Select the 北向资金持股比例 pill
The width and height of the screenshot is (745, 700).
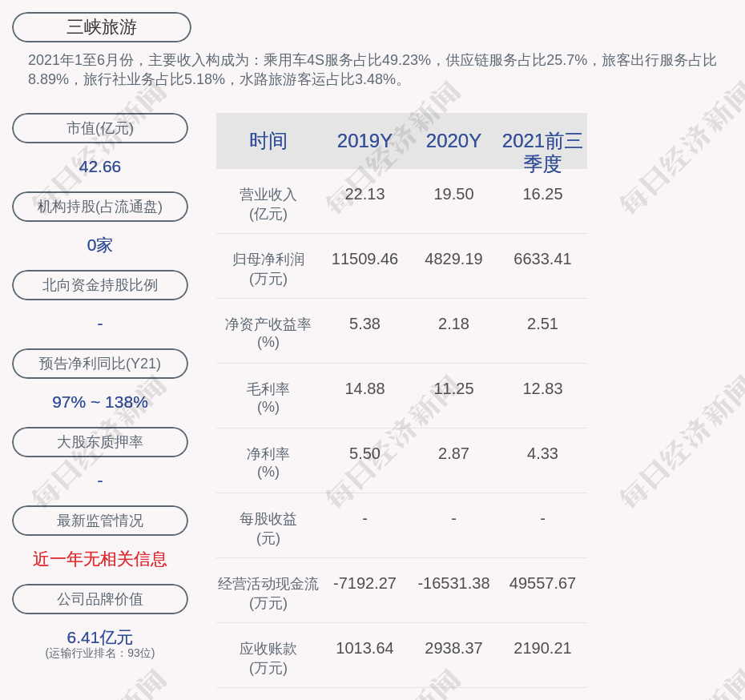click(100, 285)
